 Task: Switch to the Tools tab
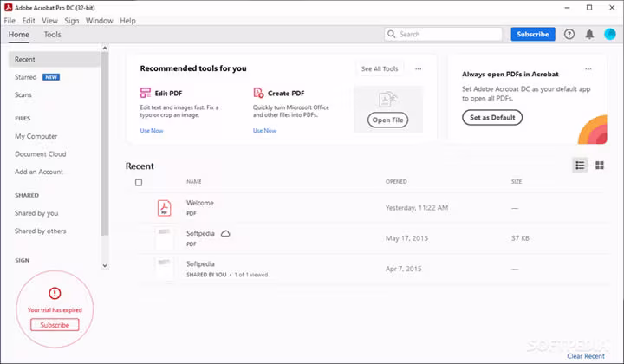tap(53, 35)
